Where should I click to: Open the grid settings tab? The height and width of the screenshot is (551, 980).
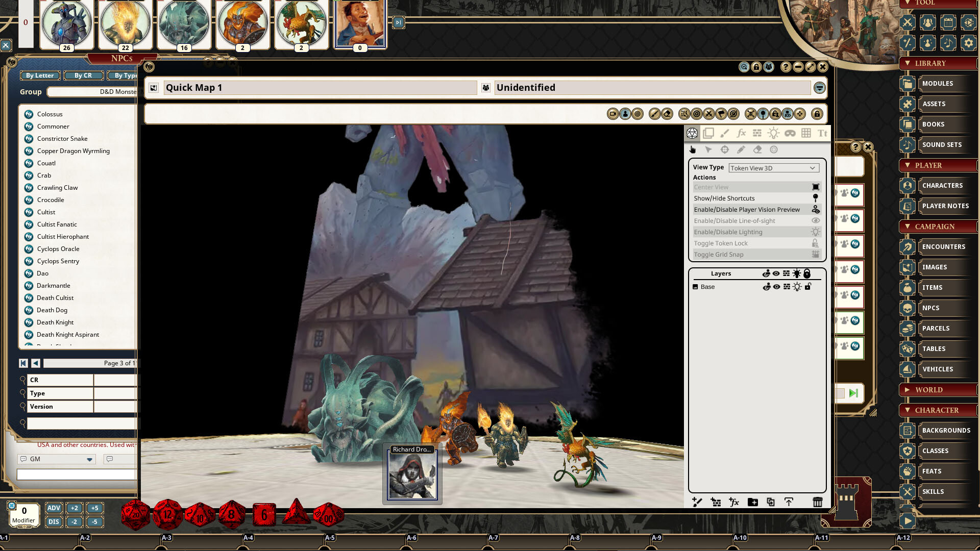point(806,133)
